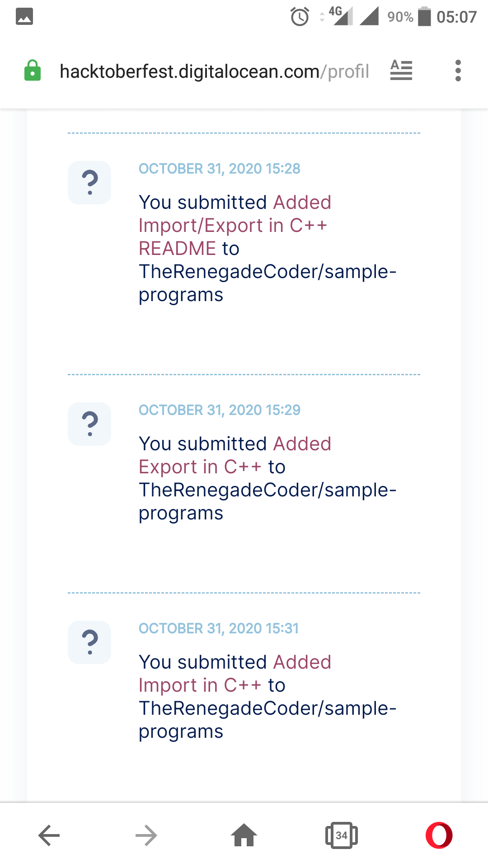
Task: Go back with the back arrow
Action: point(49,835)
